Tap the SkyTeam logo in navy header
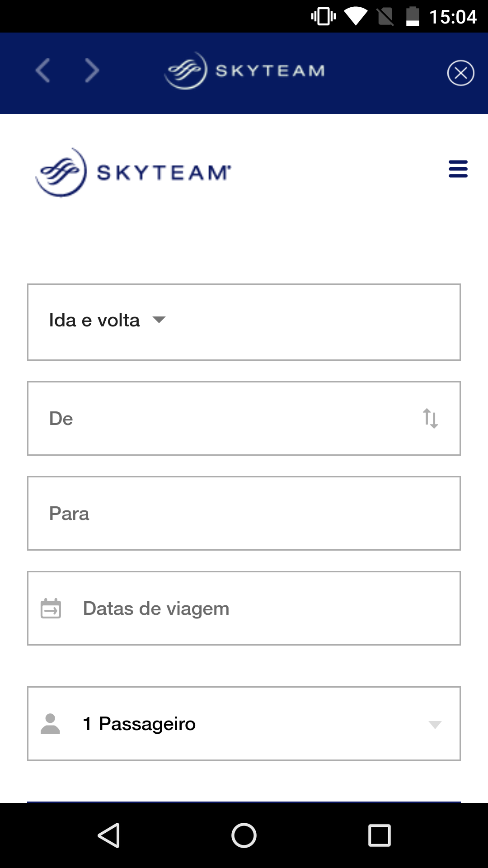 (x=244, y=71)
